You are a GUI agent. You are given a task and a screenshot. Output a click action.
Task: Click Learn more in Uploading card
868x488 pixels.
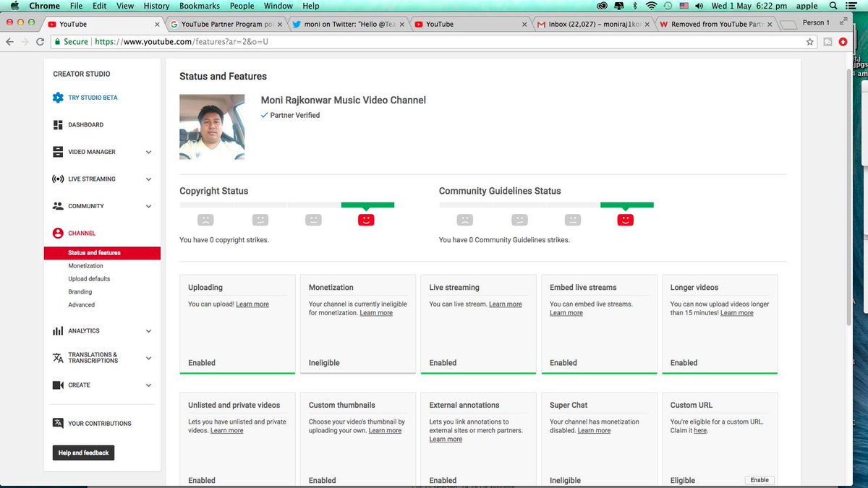(252, 304)
